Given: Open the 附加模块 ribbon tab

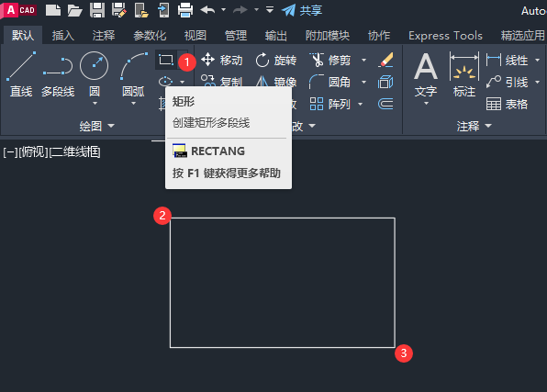Looking at the screenshot, I should 328,35.
